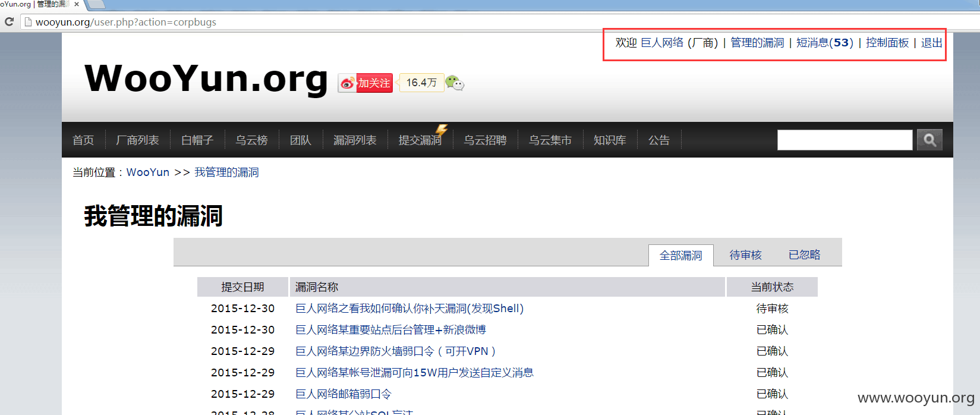Viewport: 980px width, 415px height.
Task: Open 团队 navigation item
Action: point(301,140)
